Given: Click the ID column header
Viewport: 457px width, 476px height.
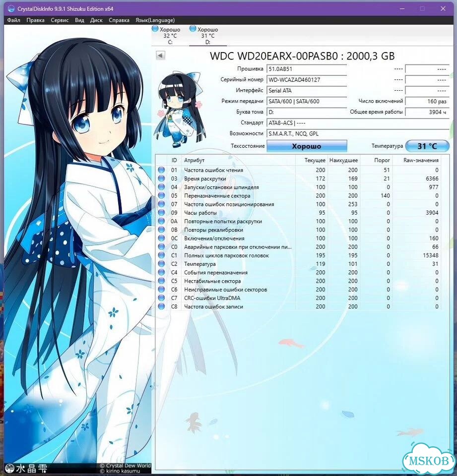Looking at the screenshot, I should [174, 160].
